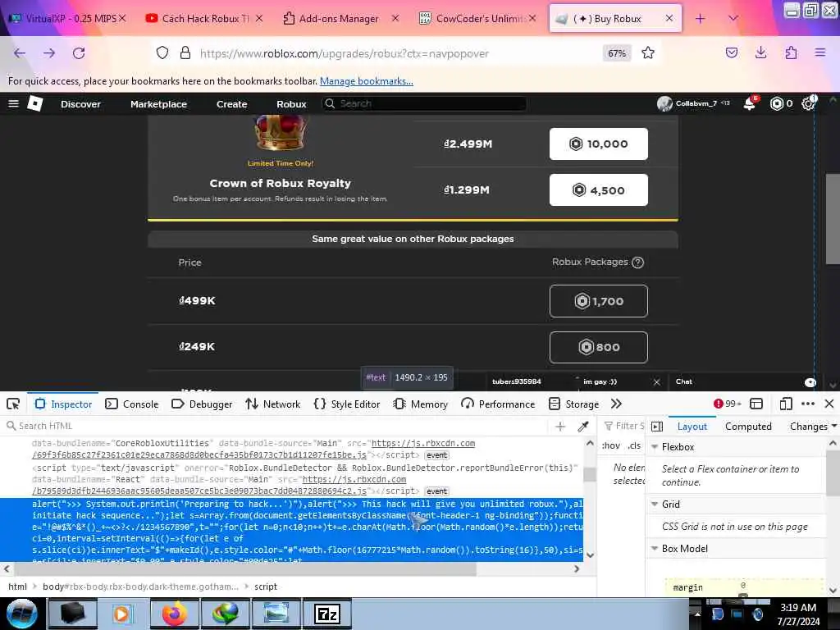Screen dimensions: 840x630
Task: Create a new node in inspector
Action: pyautogui.click(x=560, y=426)
